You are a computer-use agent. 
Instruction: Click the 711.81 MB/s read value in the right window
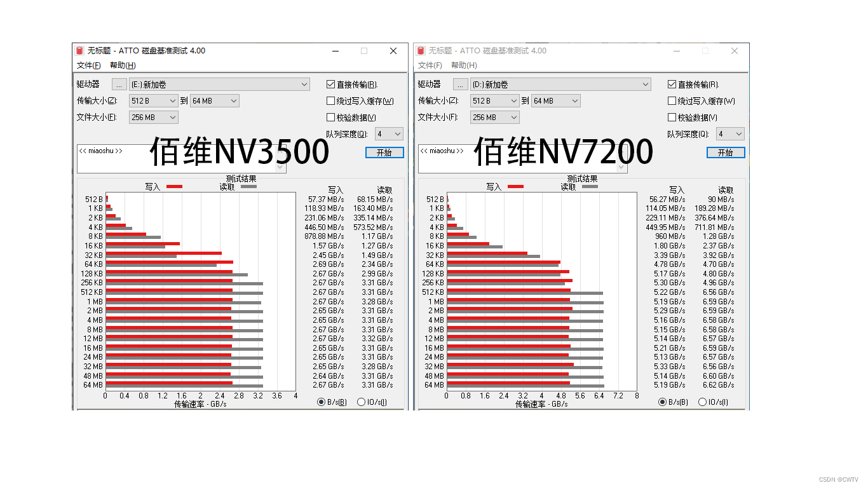point(714,227)
